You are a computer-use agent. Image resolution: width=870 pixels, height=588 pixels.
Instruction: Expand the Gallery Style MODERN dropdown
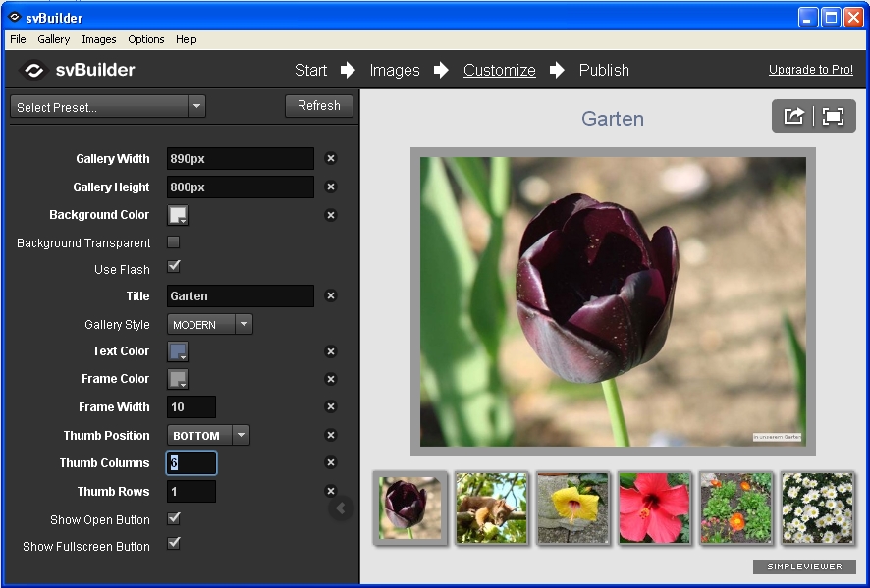(x=244, y=324)
